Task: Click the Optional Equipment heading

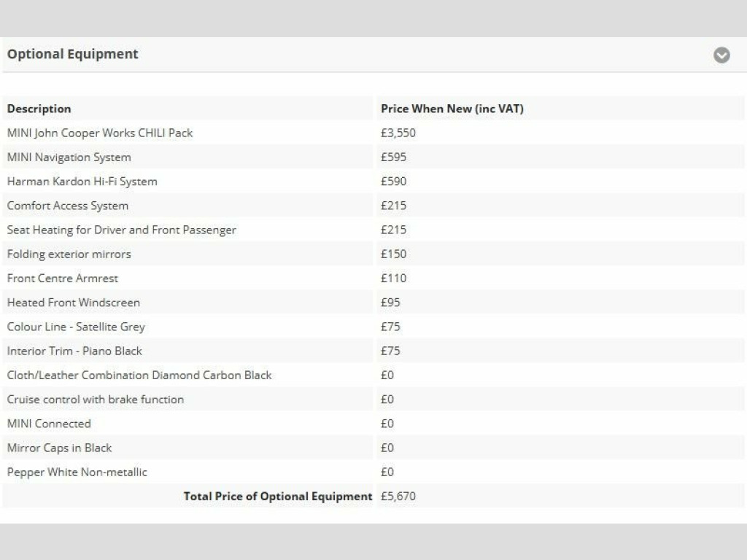Action: (72, 54)
